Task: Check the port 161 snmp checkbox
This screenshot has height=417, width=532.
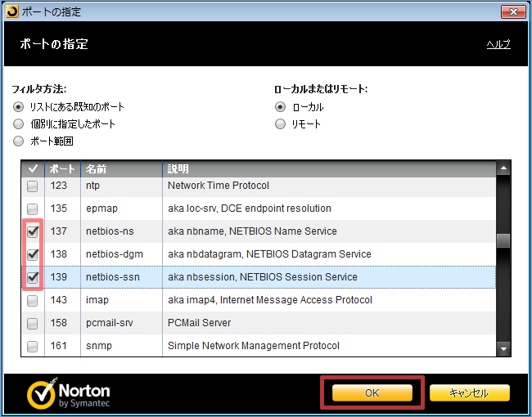Action: [33, 346]
